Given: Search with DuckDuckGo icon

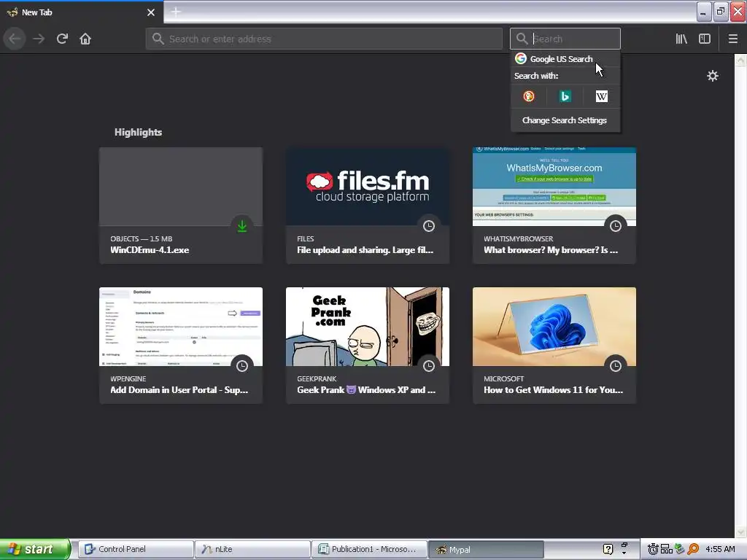Looking at the screenshot, I should (x=529, y=96).
